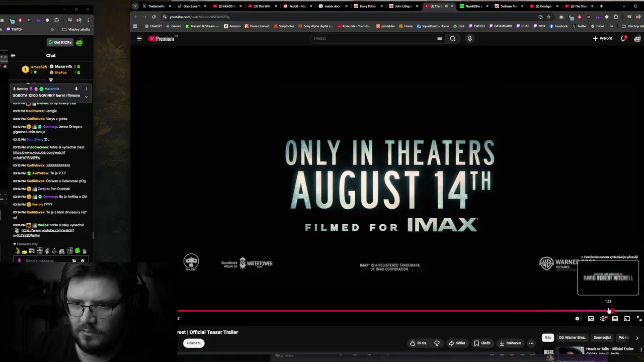Open the ChatGPT bookmark
This screenshot has width=644, height=362.
click(x=153, y=26)
